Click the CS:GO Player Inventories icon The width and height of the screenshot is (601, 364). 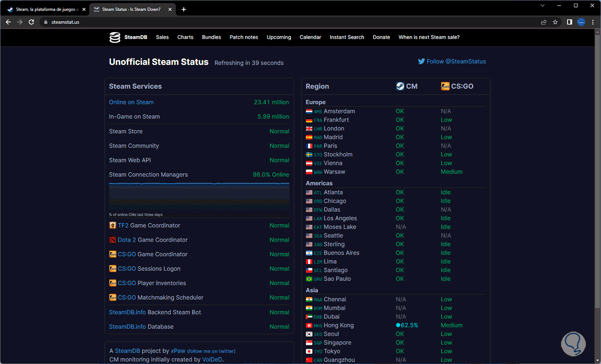pos(113,283)
